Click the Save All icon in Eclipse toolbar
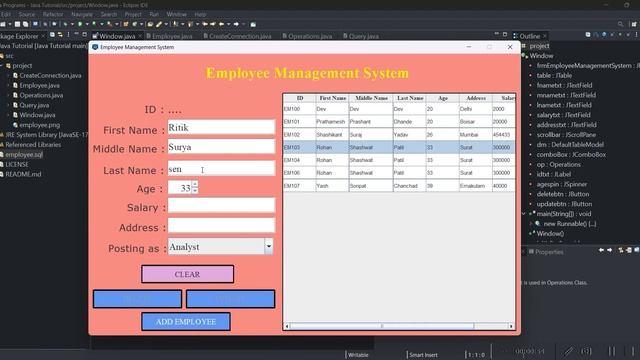This screenshot has height=360, width=640. point(25,24)
